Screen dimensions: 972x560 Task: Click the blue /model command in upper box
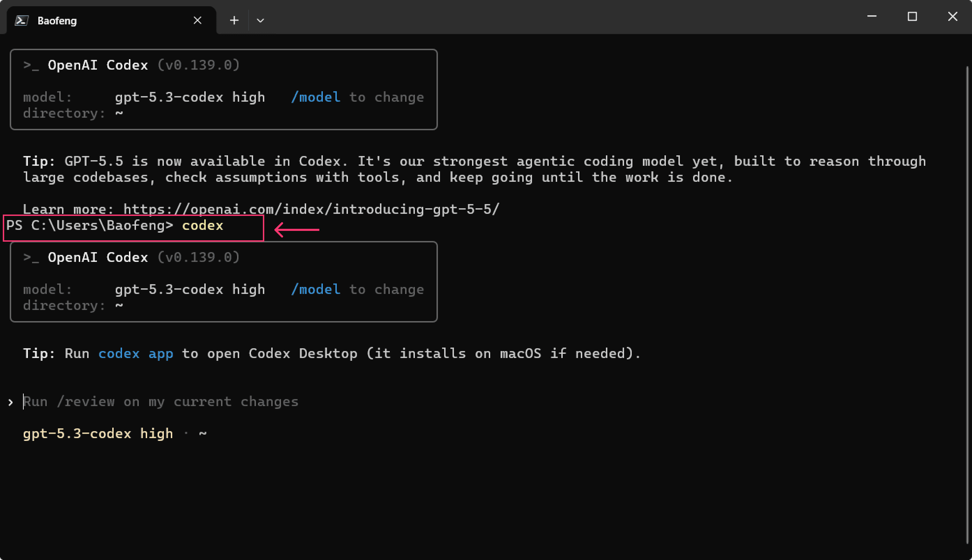pos(316,97)
